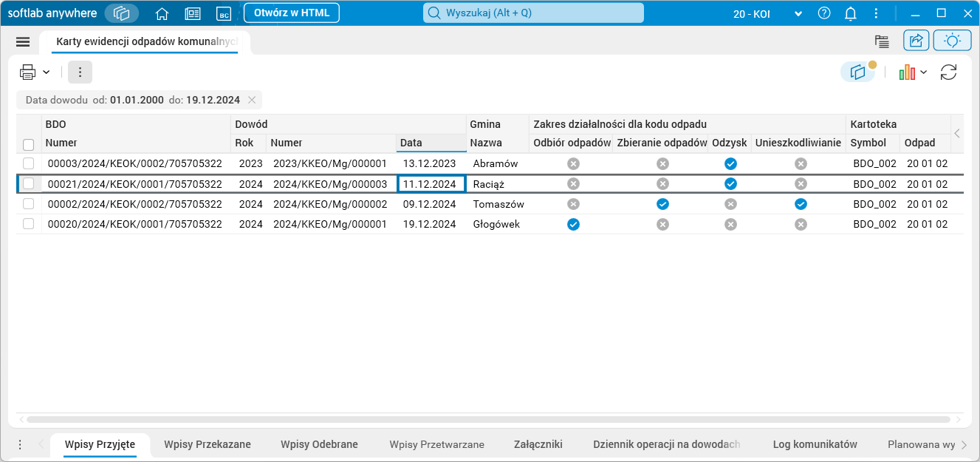Click the Abramów cell

coord(496,163)
